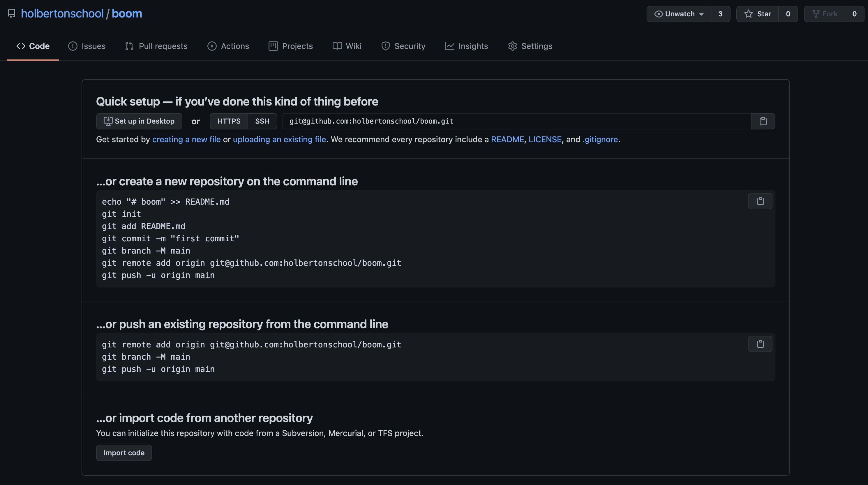The width and height of the screenshot is (868, 485).
Task: Open the Insights graph tab
Action: point(466,46)
